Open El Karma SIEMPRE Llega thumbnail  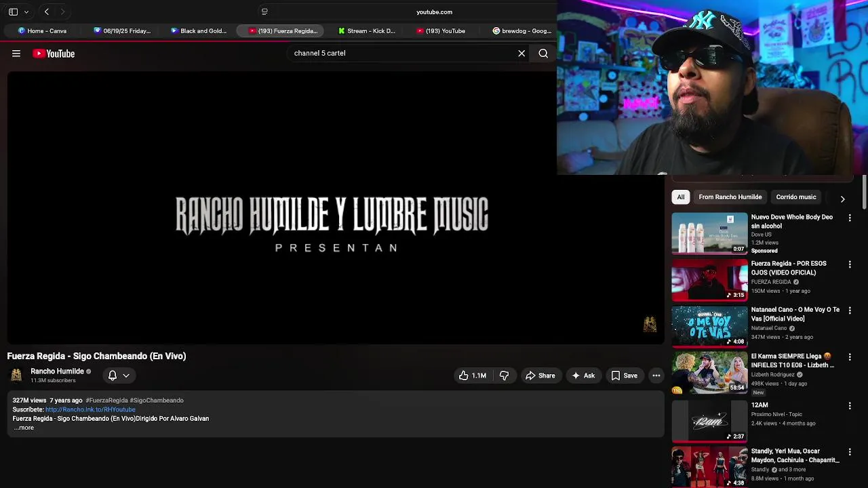coord(709,372)
